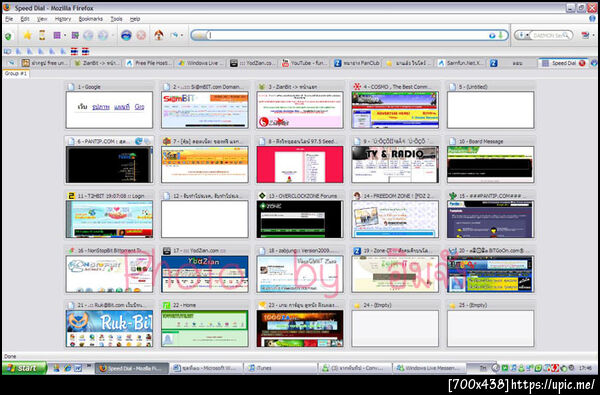Click the yellow star bookmark toolbar icon
Image resolution: width=600 pixels, height=395 pixels.
coord(27,36)
